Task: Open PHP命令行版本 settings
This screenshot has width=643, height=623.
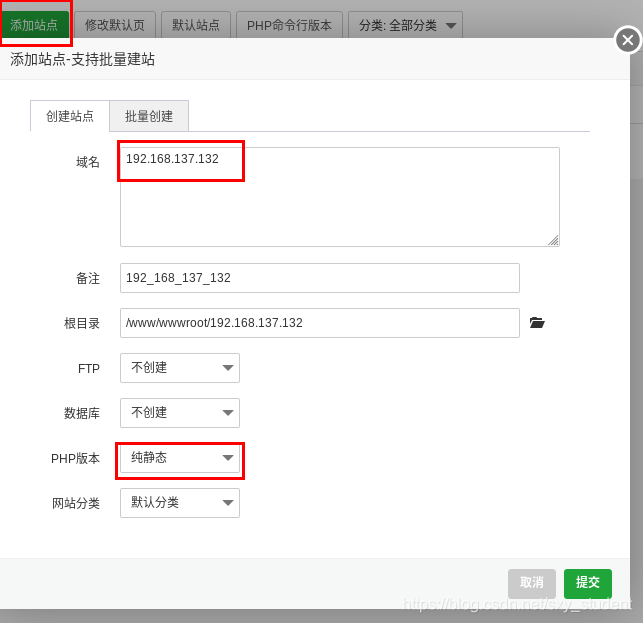Action: tap(289, 25)
